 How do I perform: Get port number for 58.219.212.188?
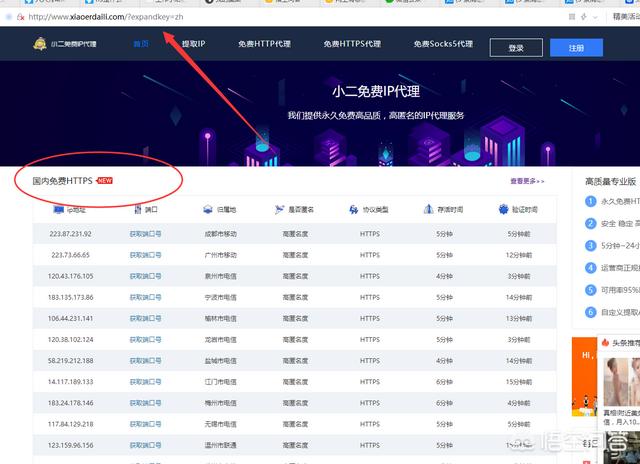pyautogui.click(x=145, y=361)
